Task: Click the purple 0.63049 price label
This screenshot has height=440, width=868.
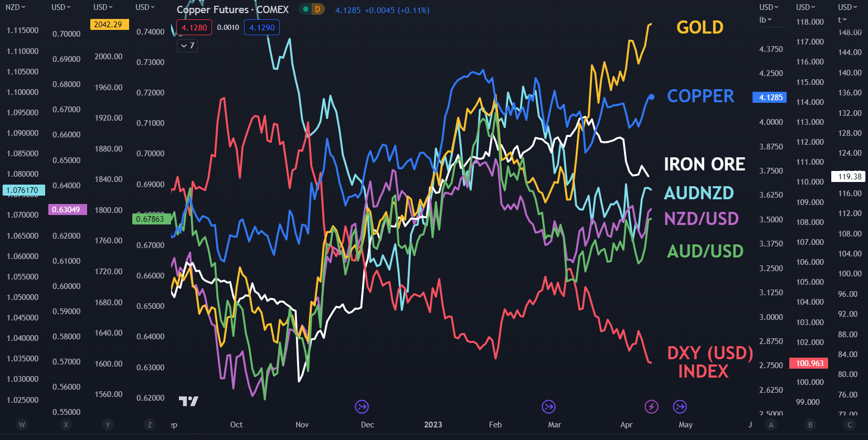Action: (67, 209)
